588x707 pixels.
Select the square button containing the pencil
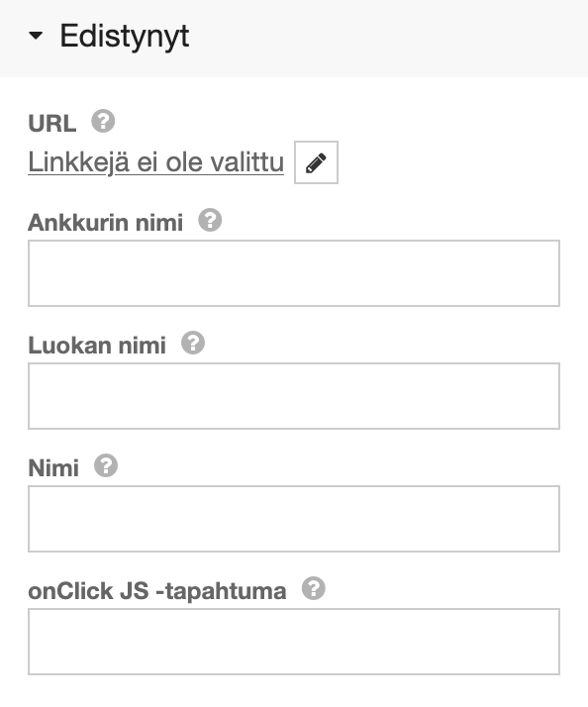point(316,162)
